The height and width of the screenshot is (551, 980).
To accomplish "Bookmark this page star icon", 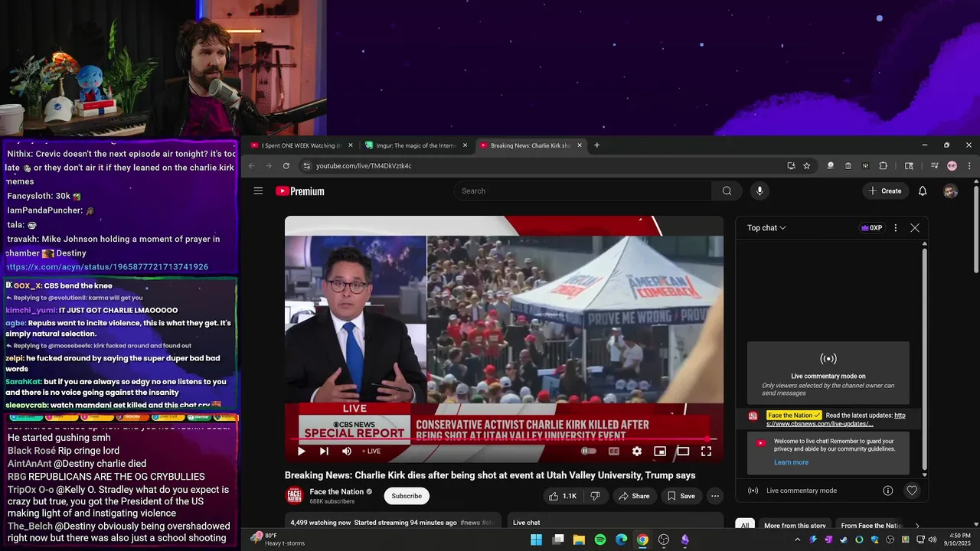I will 806,166.
